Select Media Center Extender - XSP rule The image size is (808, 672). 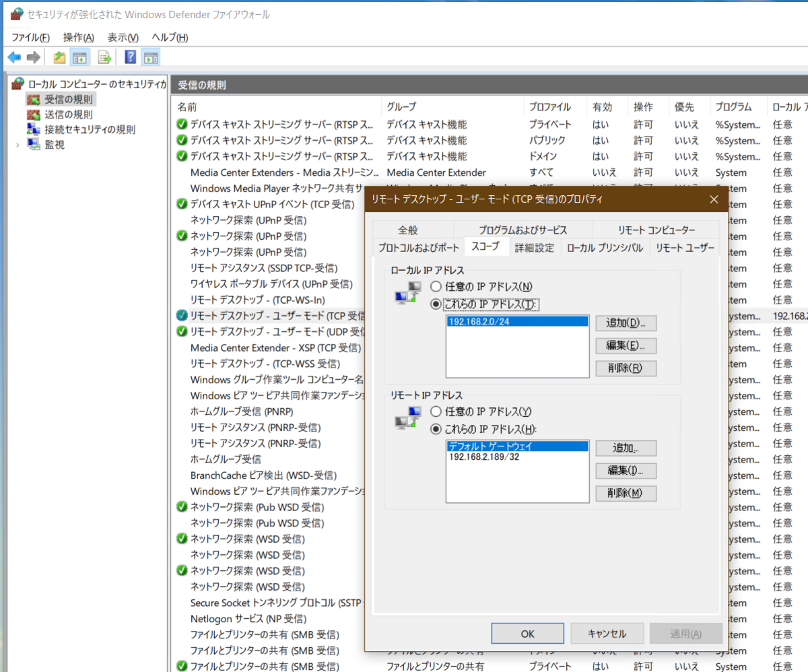point(275,347)
